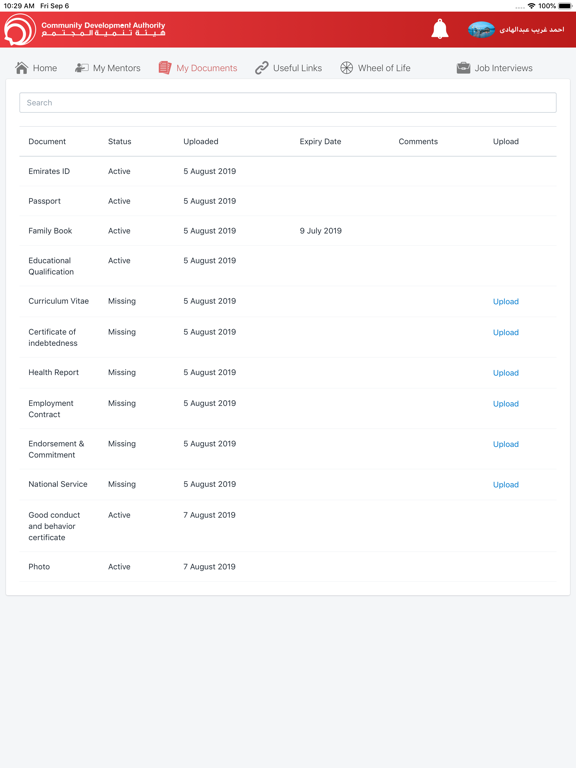Screen dimensions: 576x768
Task: Click the Emirates ID Active status
Action: [x=119, y=171]
